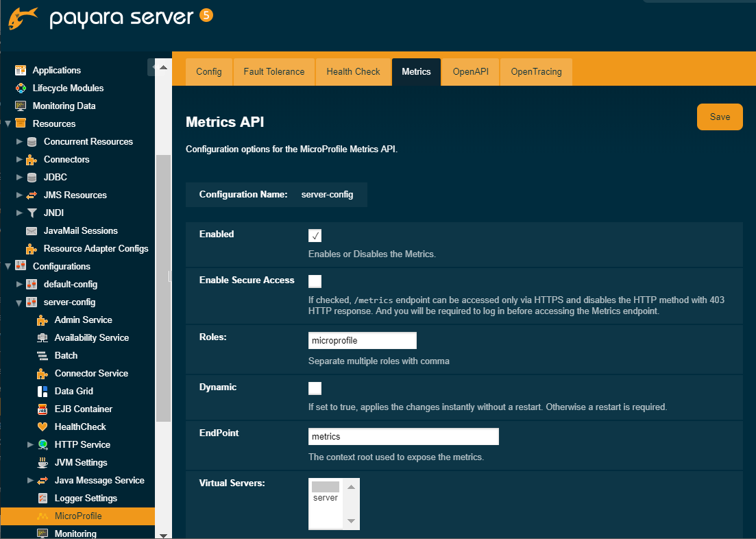Uncheck the Enabled checkbox
This screenshot has height=539, width=756.
(x=315, y=235)
